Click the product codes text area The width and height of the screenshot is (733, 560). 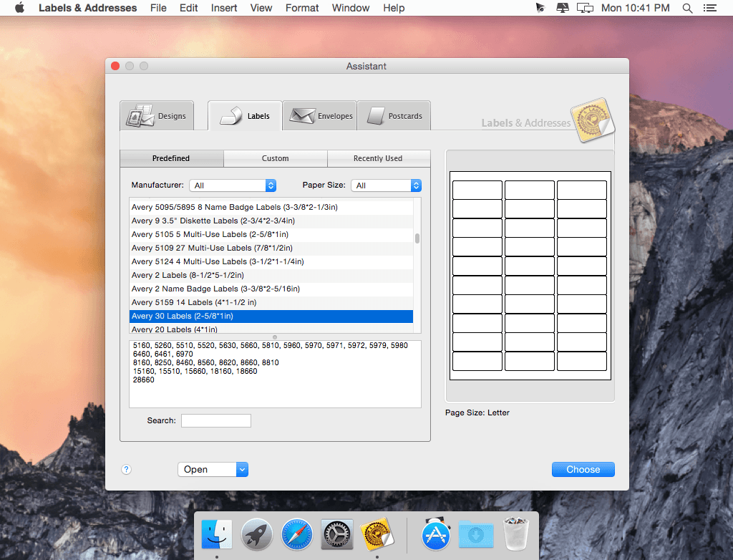pos(275,374)
